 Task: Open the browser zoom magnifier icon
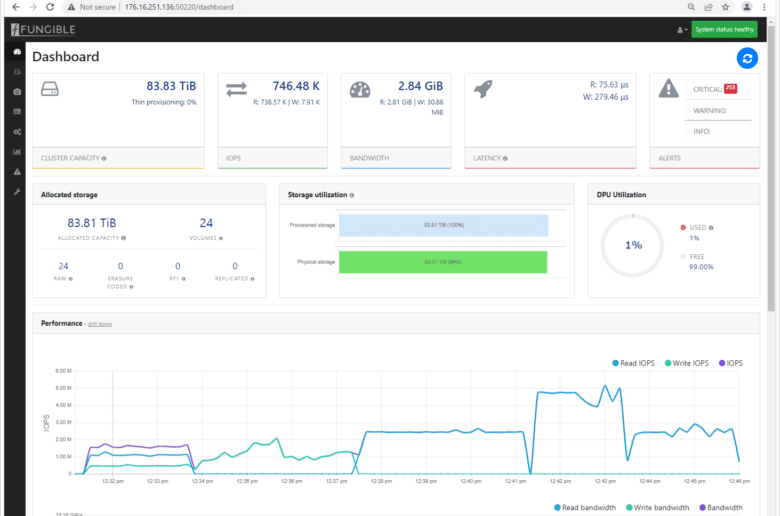pyautogui.click(x=691, y=7)
